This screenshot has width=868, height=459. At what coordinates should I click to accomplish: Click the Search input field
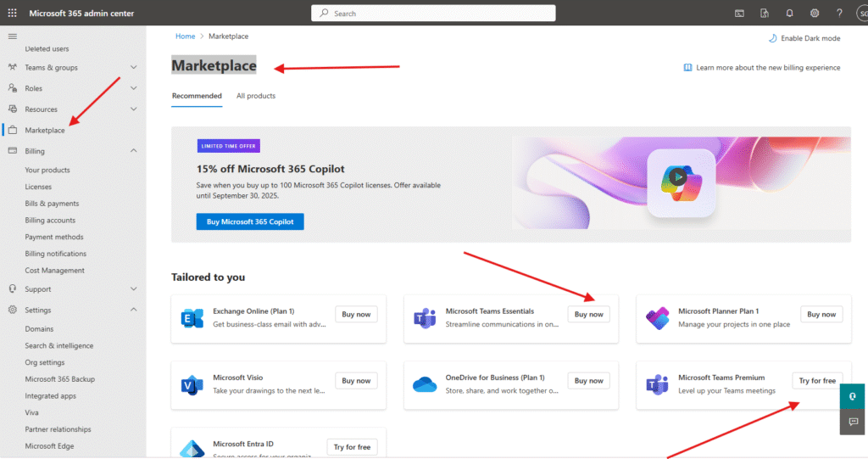point(433,14)
